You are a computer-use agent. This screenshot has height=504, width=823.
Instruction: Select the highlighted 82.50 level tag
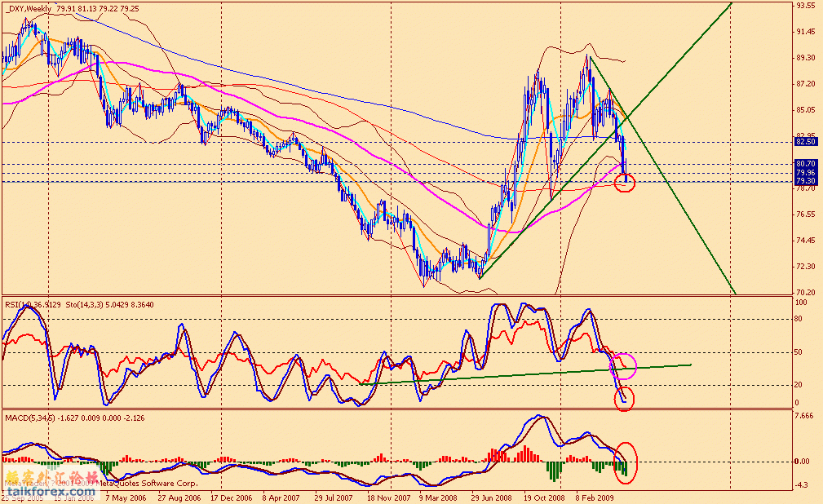pos(806,142)
